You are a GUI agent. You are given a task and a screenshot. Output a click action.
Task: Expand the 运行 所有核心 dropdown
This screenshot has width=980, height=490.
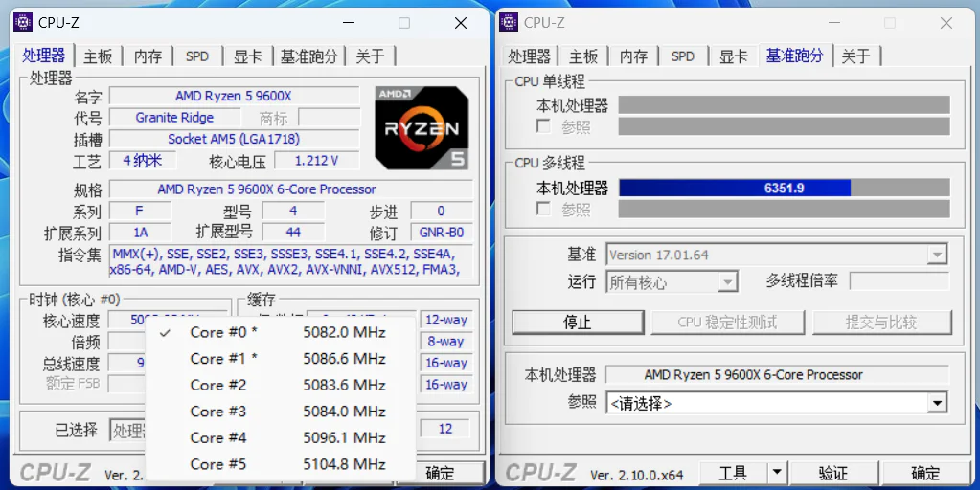pos(727,282)
